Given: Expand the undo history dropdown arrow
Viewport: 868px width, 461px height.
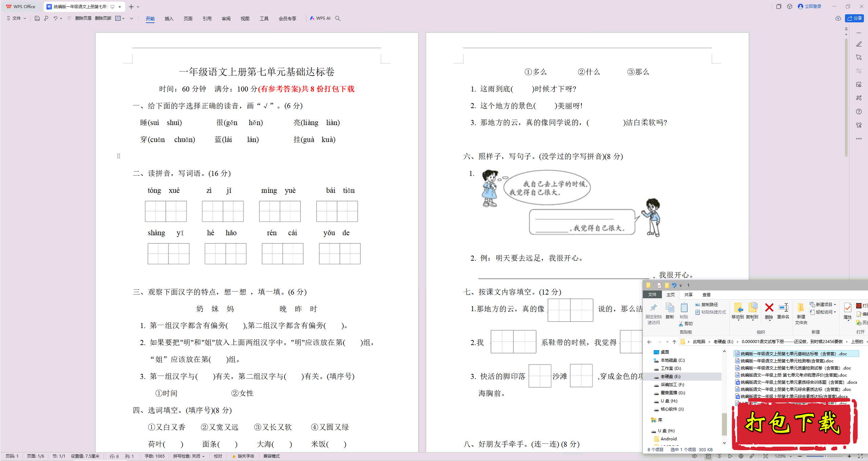Looking at the screenshot, I should click(x=61, y=18).
